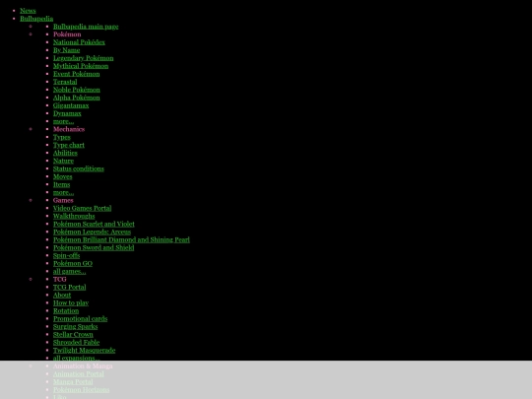This screenshot has width=532, height=399.
Task: Open the Animation Portal link
Action: 79,374
